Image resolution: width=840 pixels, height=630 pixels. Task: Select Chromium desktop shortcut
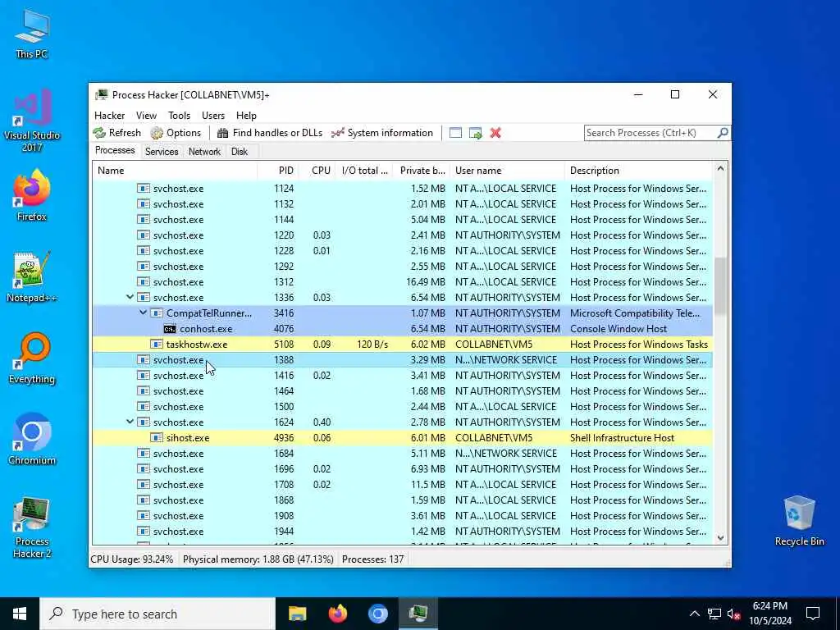coord(32,440)
